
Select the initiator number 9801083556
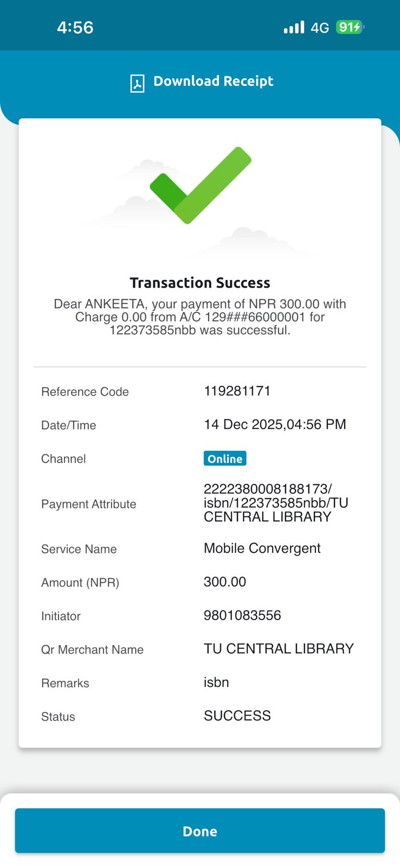coord(242,615)
